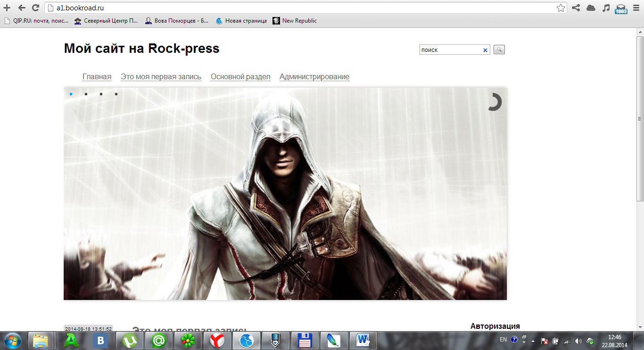Open the clock showing 12:46

[615, 341]
